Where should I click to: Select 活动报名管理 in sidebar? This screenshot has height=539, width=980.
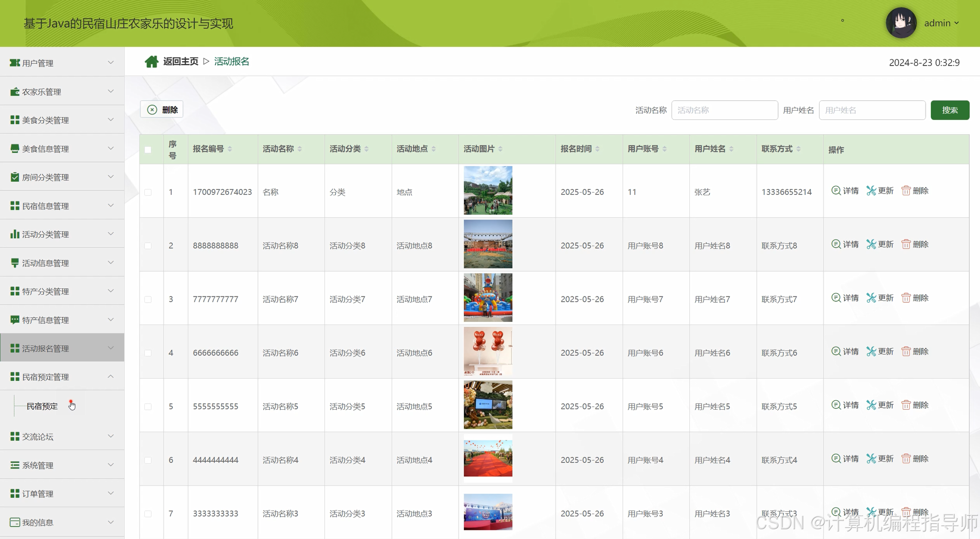[x=62, y=348]
